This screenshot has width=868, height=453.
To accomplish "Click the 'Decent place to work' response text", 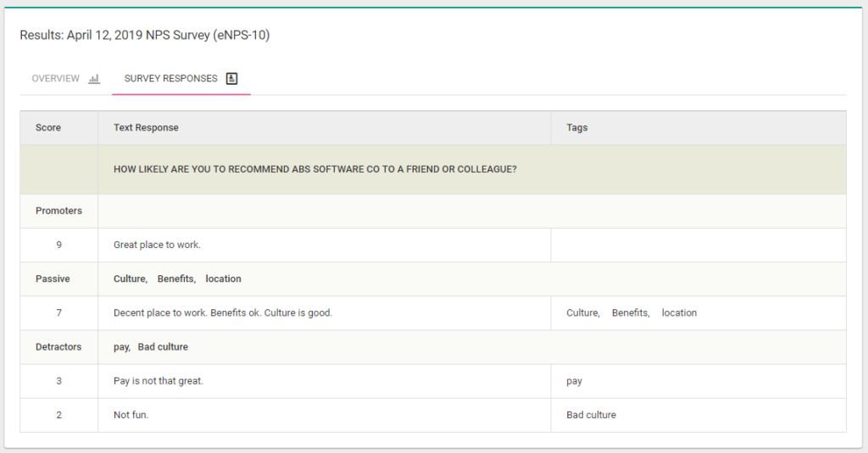I will (222, 312).
